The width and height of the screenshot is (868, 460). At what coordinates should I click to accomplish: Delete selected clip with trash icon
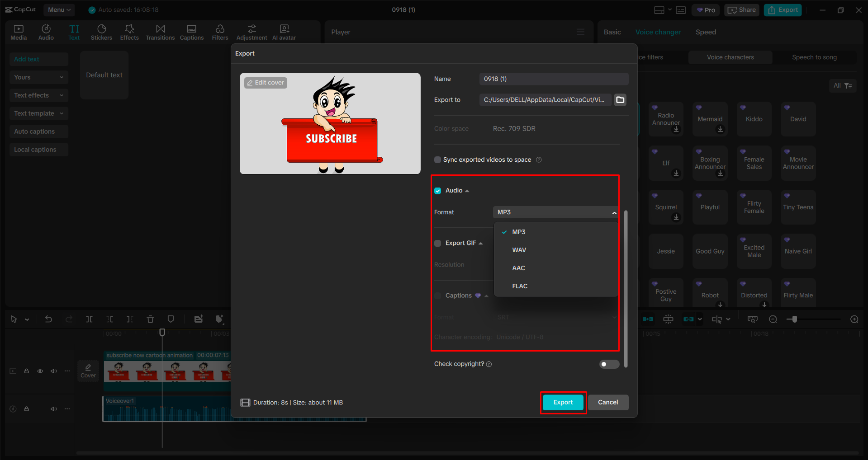(x=150, y=319)
